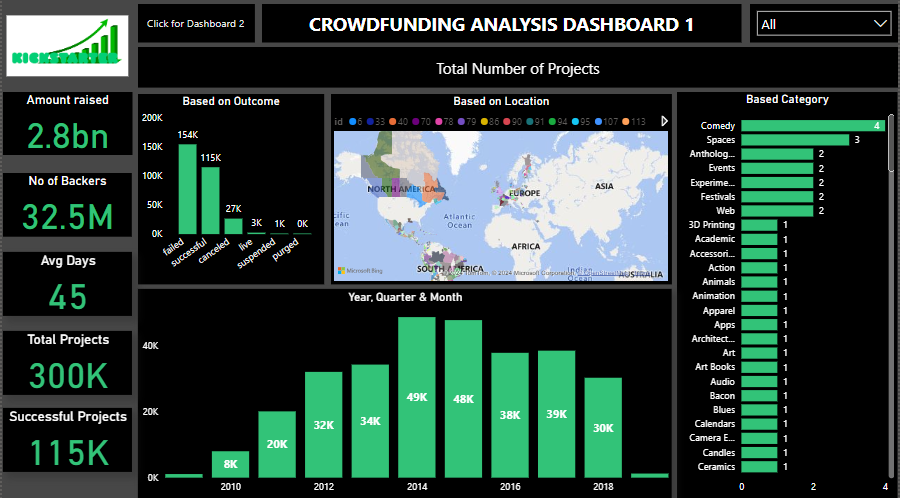900x498 pixels.
Task: Select legend id 6 blue marker
Action: [355, 121]
